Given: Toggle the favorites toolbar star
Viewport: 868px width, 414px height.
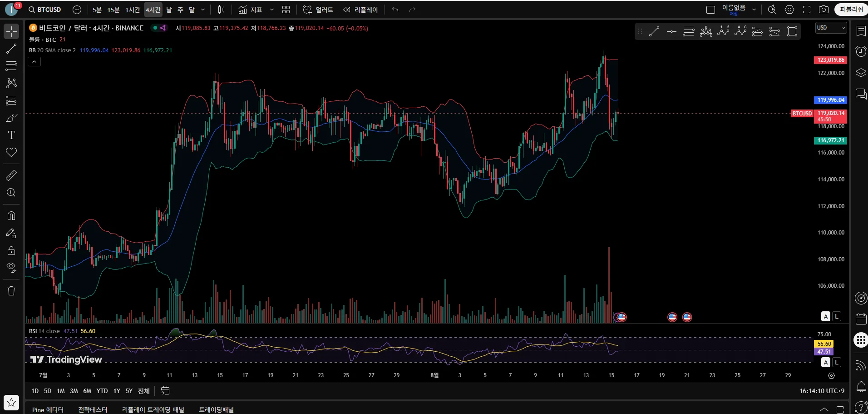Looking at the screenshot, I should click(x=11, y=402).
